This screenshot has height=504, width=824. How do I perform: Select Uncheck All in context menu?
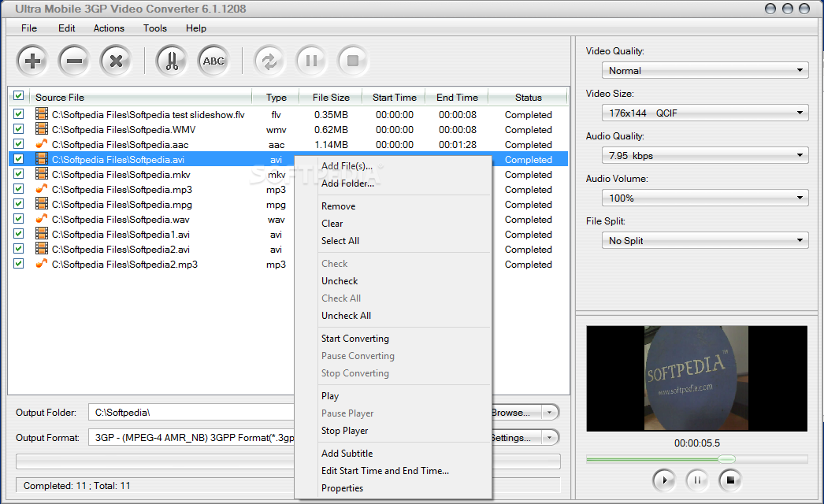pos(393,316)
